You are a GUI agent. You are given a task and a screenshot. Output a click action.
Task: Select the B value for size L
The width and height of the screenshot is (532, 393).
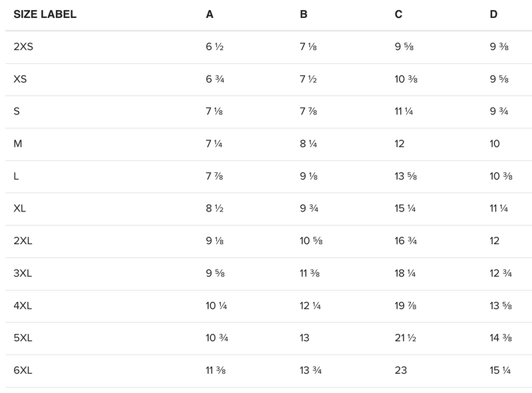(x=309, y=176)
